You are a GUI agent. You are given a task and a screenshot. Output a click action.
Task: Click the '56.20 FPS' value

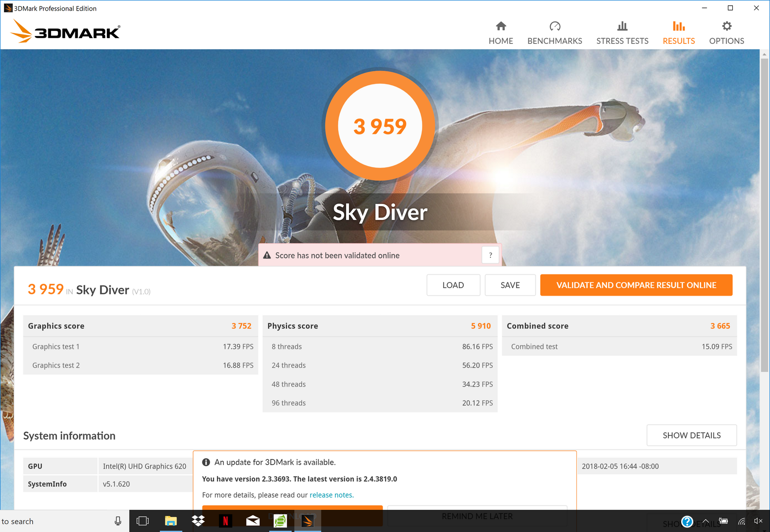[x=477, y=365]
